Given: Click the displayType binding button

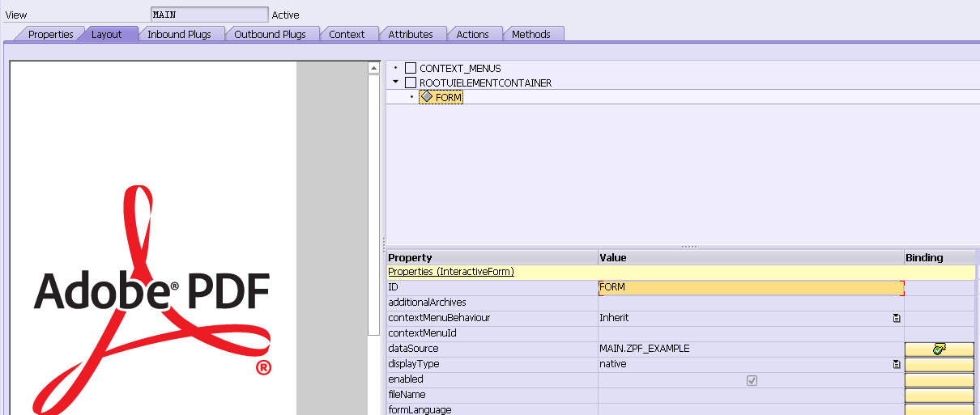Looking at the screenshot, I should pos(940,364).
